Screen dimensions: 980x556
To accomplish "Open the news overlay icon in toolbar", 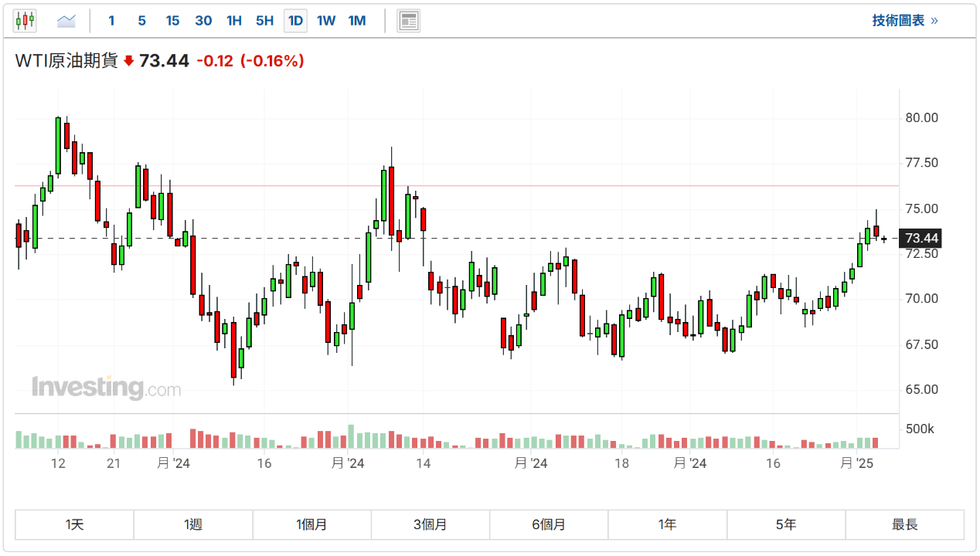I will point(408,21).
